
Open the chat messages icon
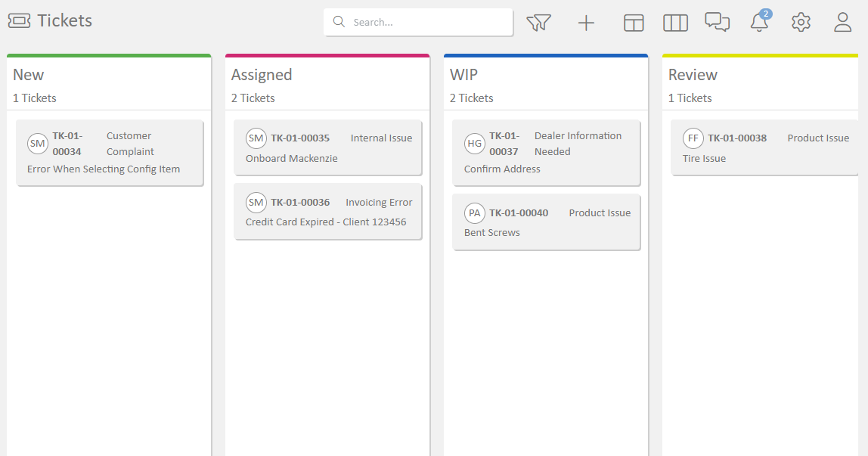717,22
